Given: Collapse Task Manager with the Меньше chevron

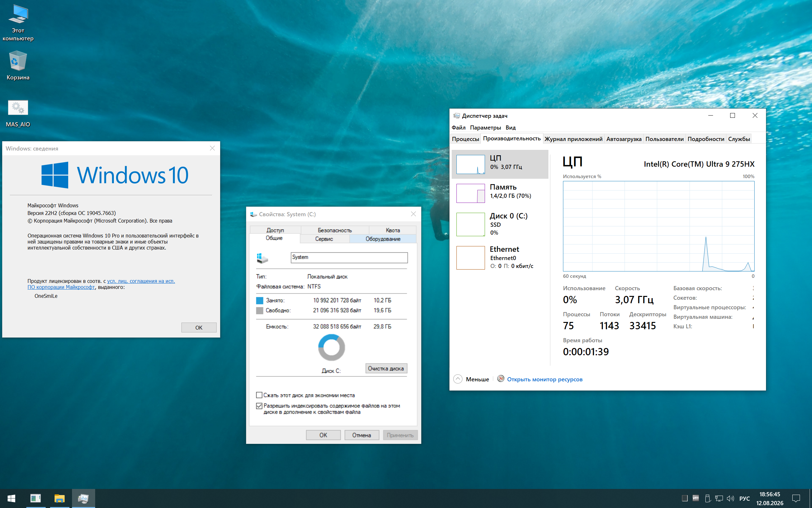Looking at the screenshot, I should pyautogui.click(x=458, y=379).
